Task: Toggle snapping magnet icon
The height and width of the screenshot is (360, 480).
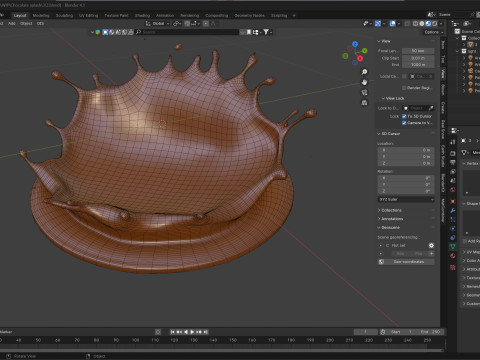Action: click(x=187, y=23)
